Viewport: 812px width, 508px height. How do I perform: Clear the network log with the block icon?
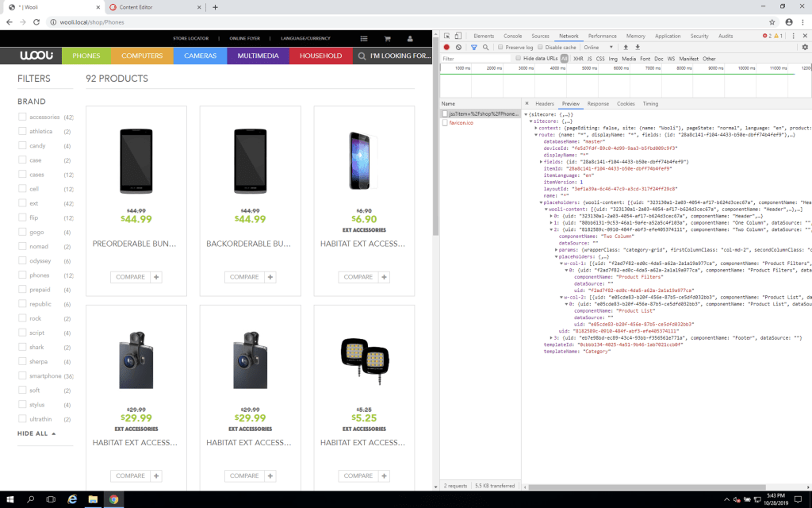click(x=459, y=47)
